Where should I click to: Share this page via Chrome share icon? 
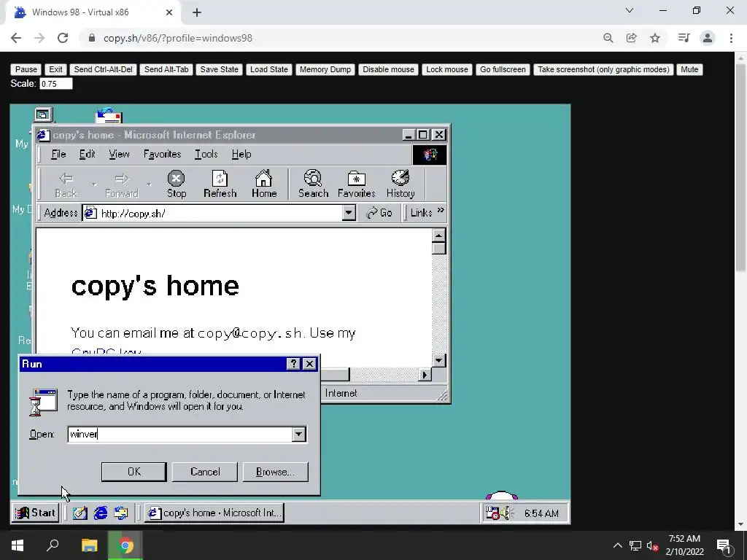(632, 38)
